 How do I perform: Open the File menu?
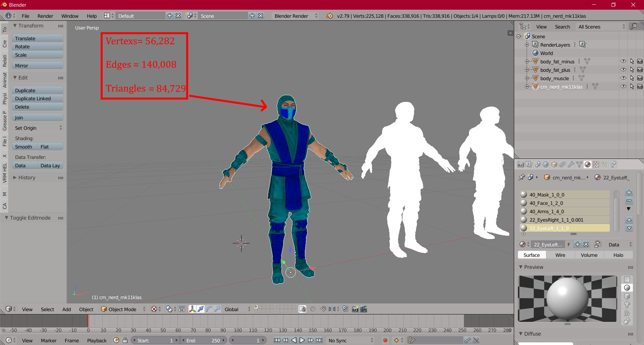[x=25, y=16]
